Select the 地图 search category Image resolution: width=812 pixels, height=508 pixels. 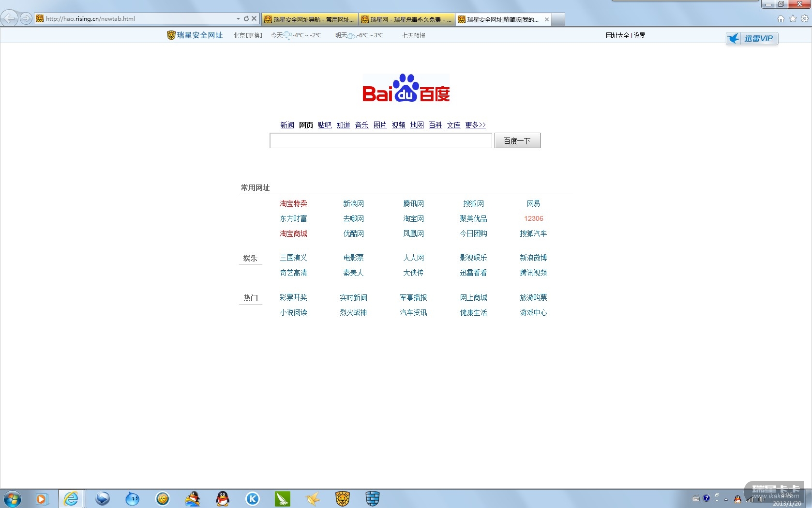tap(417, 125)
